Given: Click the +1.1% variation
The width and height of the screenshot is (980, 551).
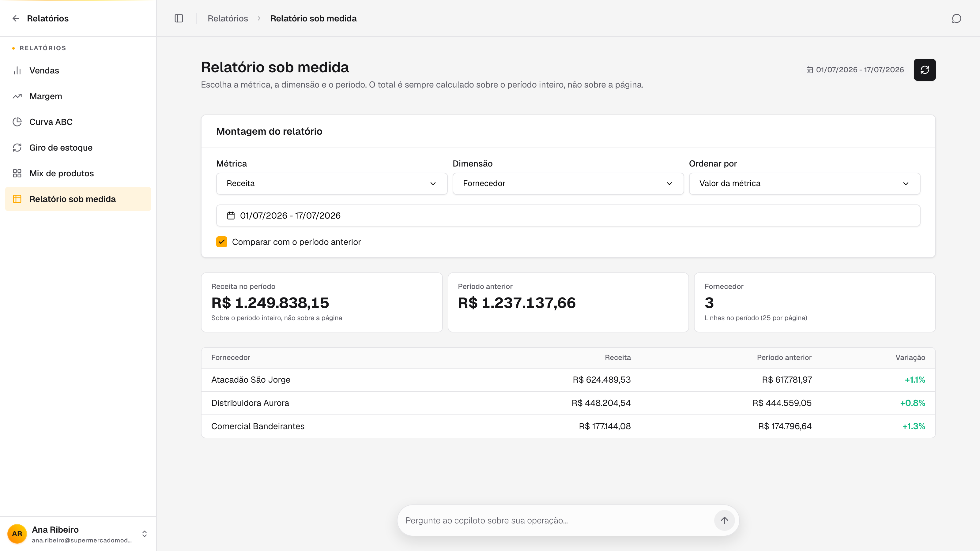Looking at the screenshot, I should [914, 380].
